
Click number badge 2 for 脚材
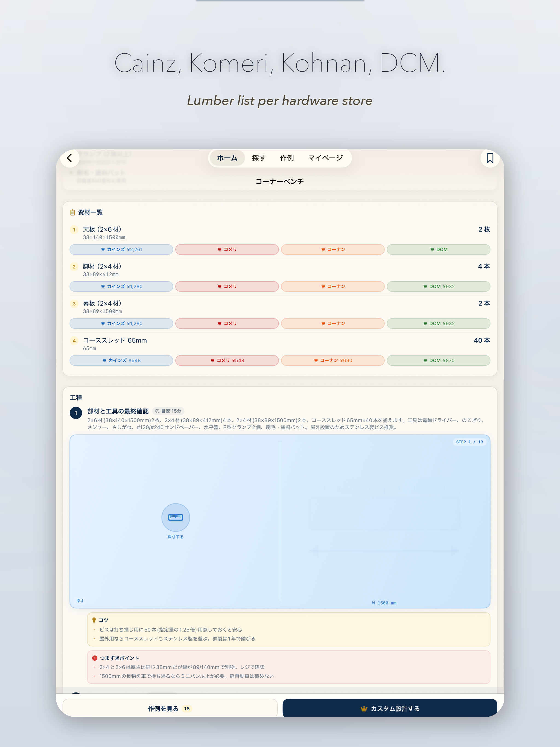click(74, 267)
